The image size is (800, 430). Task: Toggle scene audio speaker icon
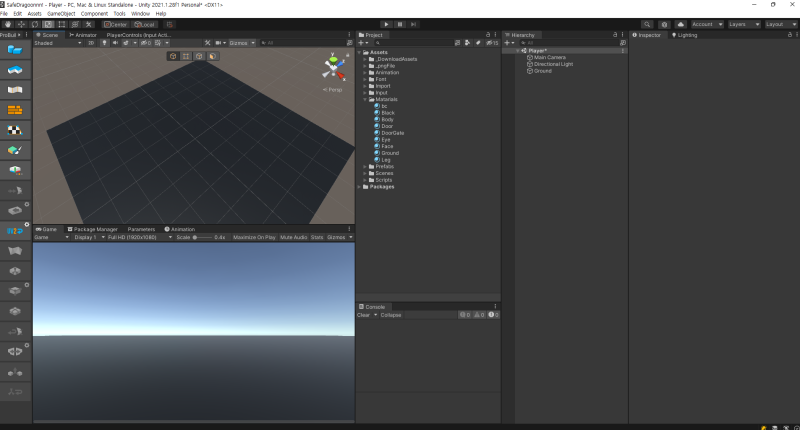(x=115, y=43)
